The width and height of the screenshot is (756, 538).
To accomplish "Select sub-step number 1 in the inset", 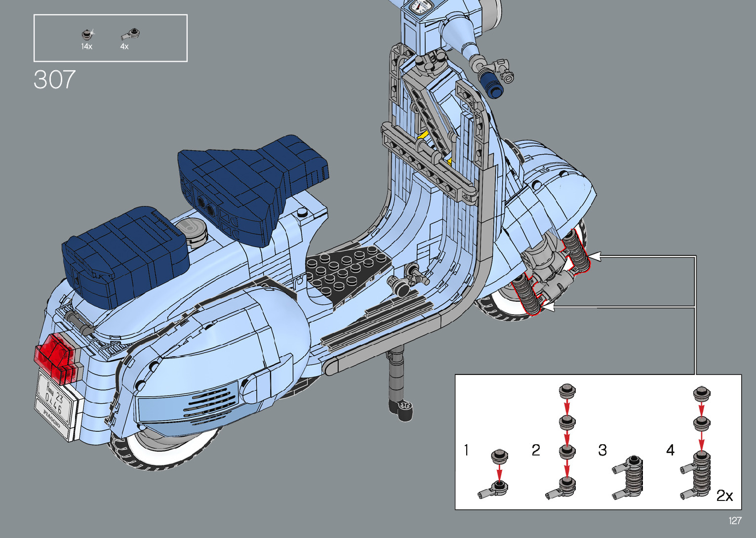I will [x=466, y=450].
